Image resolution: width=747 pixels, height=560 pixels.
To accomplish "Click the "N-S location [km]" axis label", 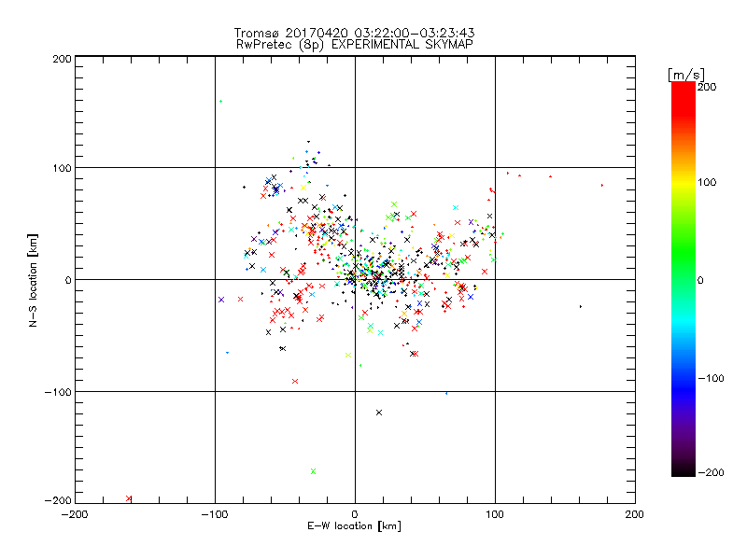I will (x=33, y=280).
